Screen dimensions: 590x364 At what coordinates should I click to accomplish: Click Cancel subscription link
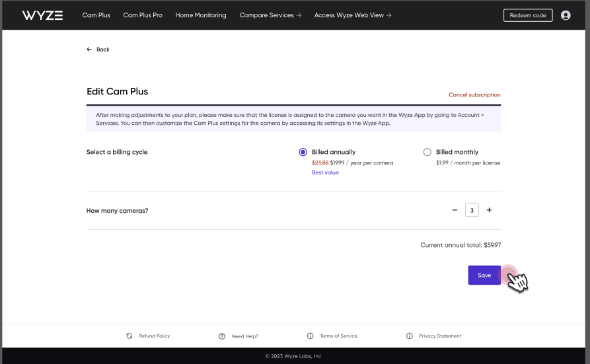tap(474, 95)
